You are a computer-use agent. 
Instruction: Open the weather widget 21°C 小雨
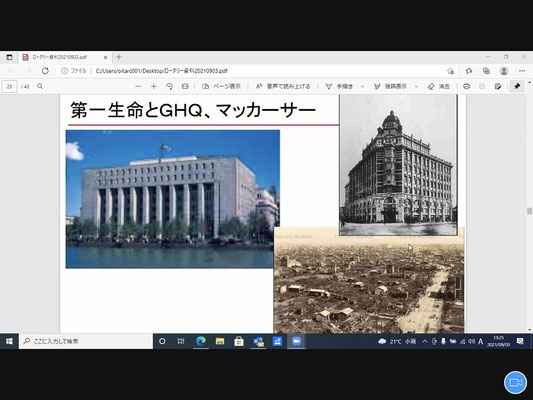tap(397, 341)
